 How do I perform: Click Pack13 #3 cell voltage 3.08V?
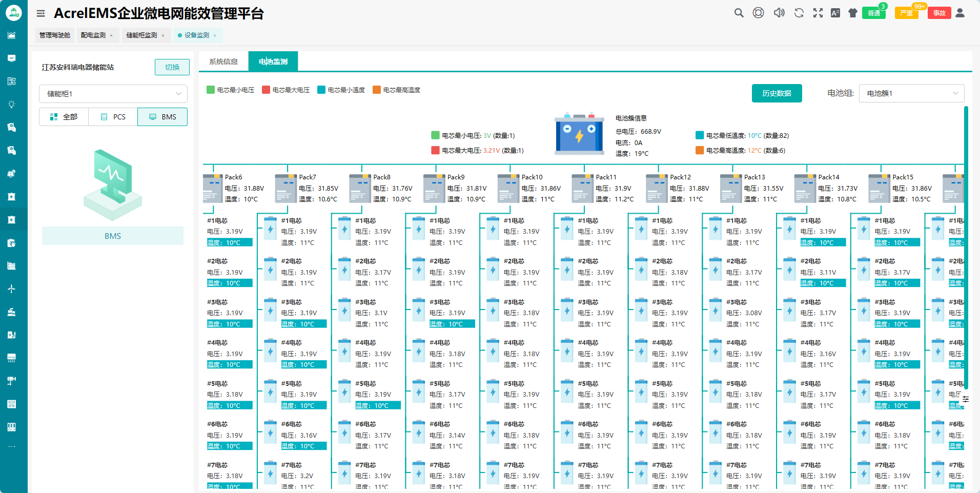tap(744, 313)
